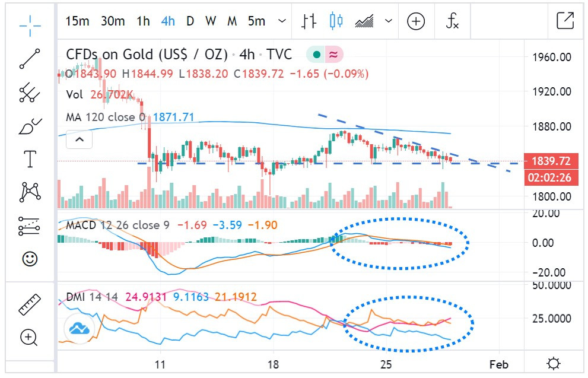Open the emoji icons tool

click(x=30, y=259)
